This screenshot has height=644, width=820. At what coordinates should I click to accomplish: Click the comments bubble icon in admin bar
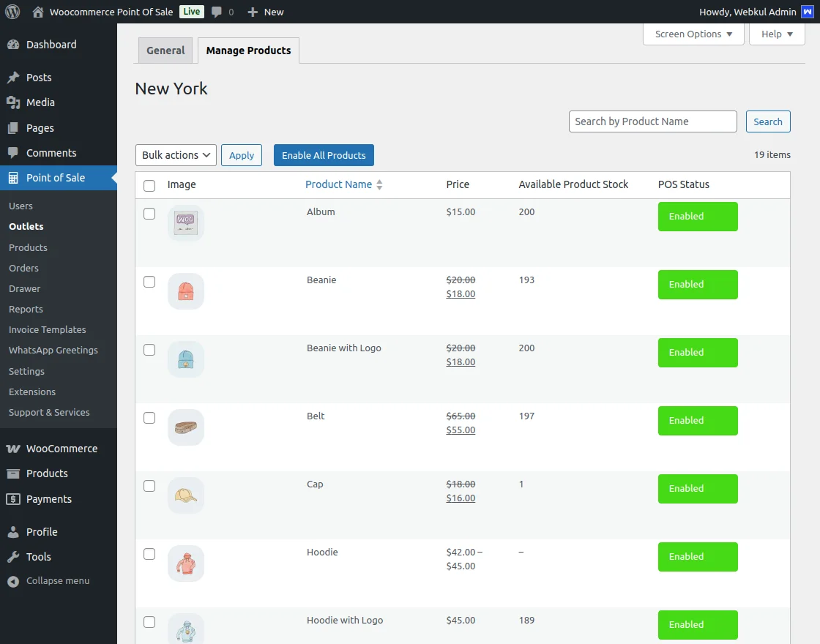coord(217,12)
